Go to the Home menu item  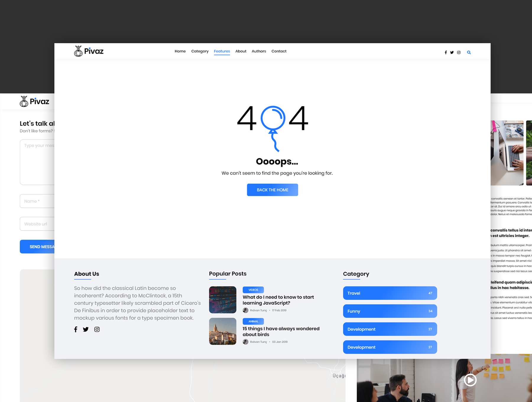click(x=180, y=51)
